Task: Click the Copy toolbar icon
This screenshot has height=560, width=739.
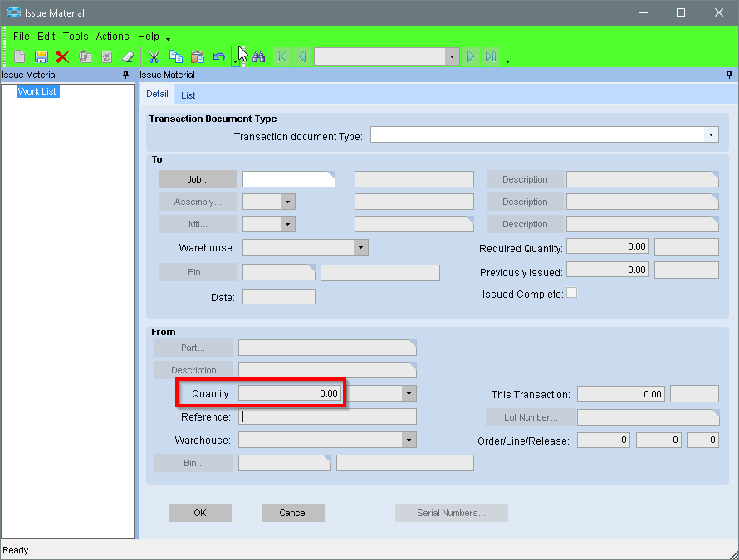Action: [176, 57]
